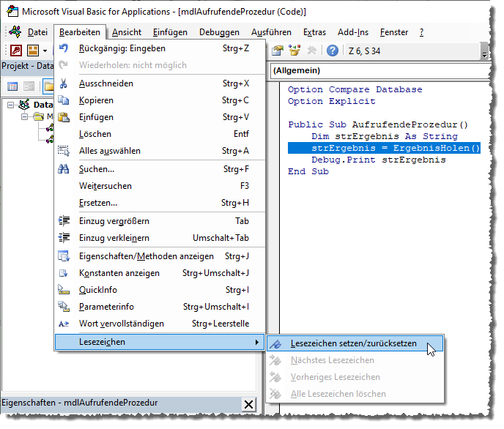Click the Properties window toolbar icon

[278, 51]
